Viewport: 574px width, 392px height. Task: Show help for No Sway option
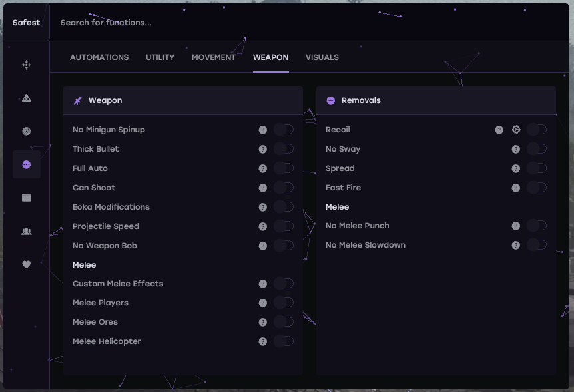click(516, 149)
